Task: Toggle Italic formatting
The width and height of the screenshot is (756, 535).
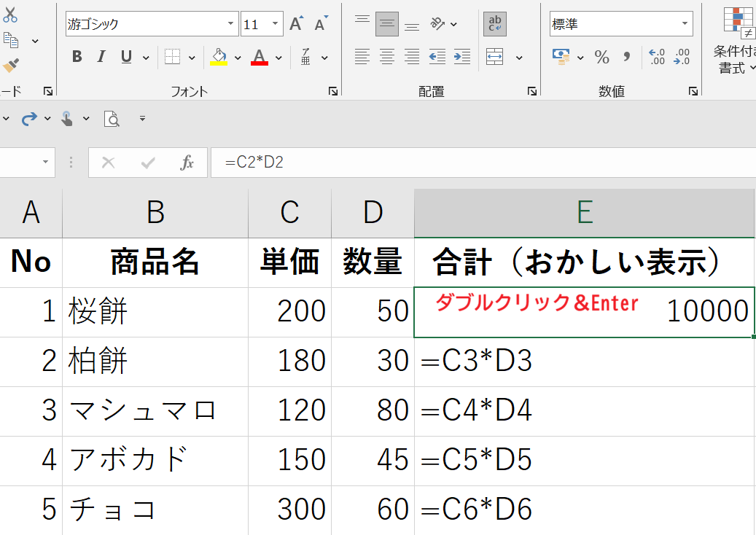Action: (x=101, y=57)
